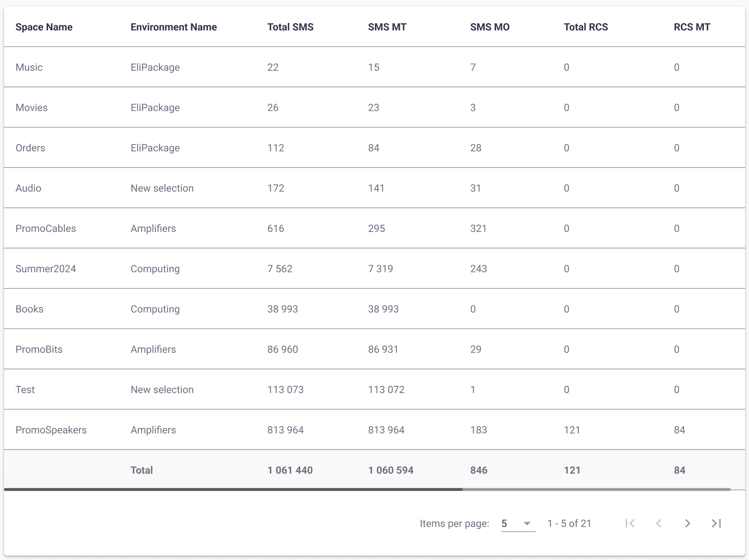Click Total SMS value 616

(276, 228)
